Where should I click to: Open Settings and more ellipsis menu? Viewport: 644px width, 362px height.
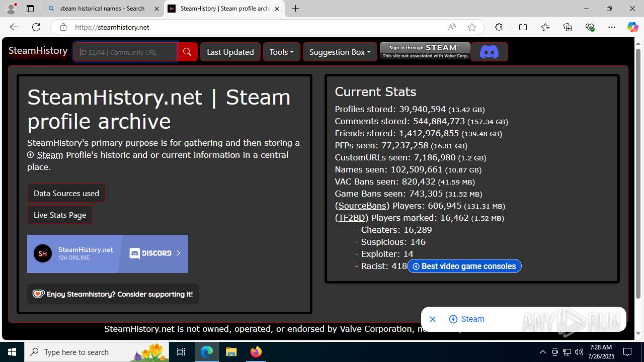(x=612, y=27)
